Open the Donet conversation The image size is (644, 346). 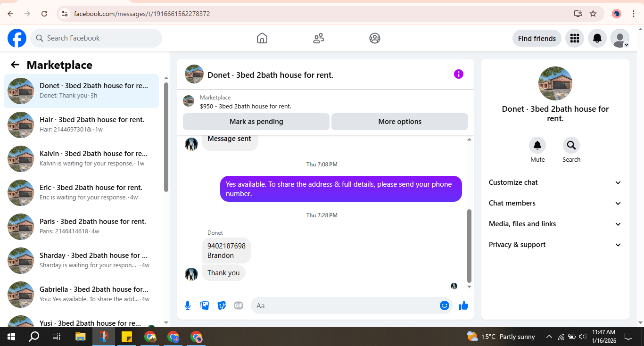pyautogui.click(x=81, y=91)
